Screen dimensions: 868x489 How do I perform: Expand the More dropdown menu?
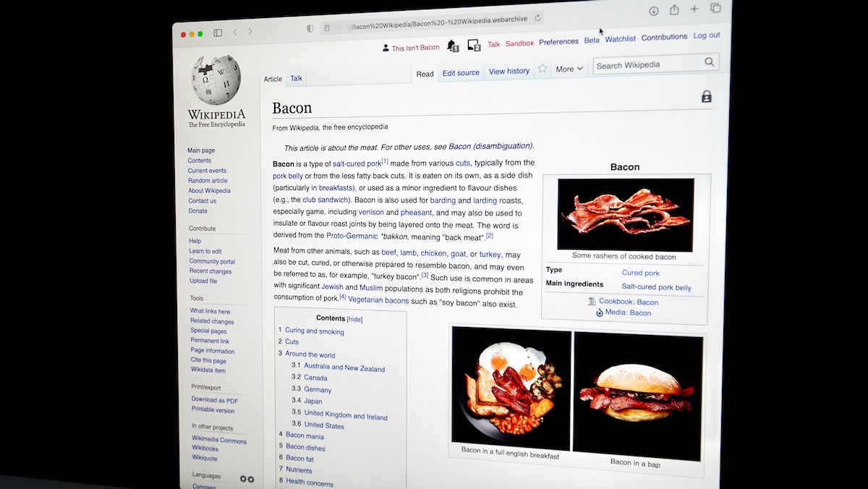click(569, 69)
